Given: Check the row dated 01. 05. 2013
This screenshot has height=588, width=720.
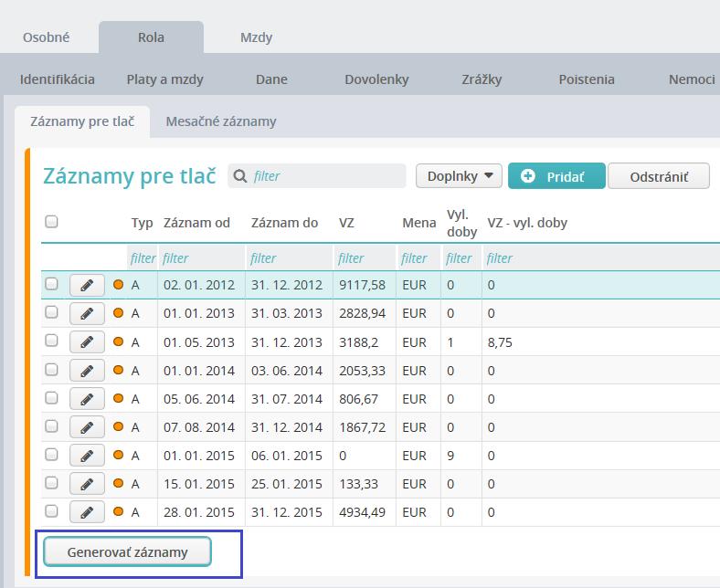Looking at the screenshot, I should click(x=51, y=341).
